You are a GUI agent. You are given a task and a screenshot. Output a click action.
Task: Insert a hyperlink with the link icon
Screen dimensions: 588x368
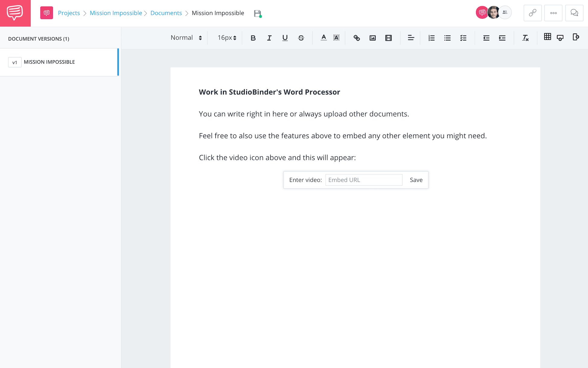357,38
